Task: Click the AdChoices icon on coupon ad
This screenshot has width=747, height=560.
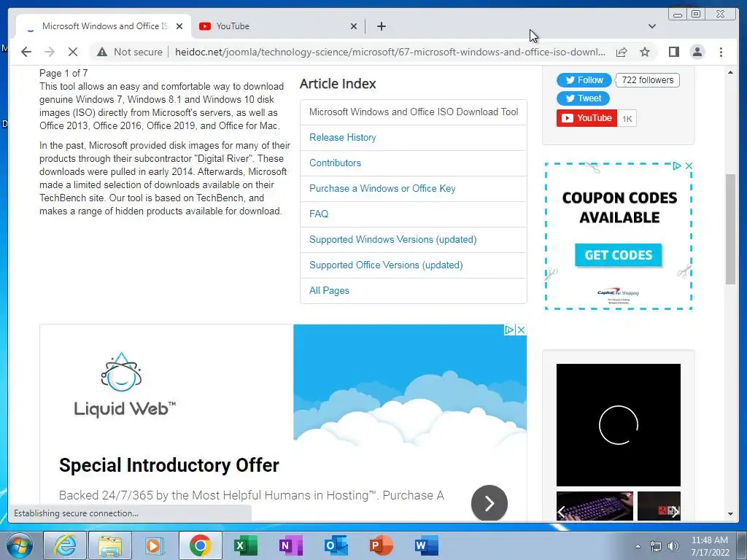Action: [677, 166]
